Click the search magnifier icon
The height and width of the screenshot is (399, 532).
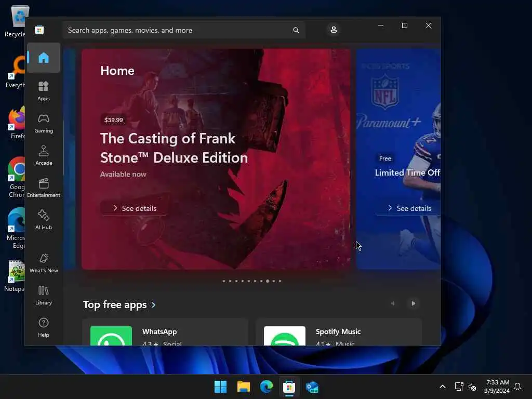(296, 30)
